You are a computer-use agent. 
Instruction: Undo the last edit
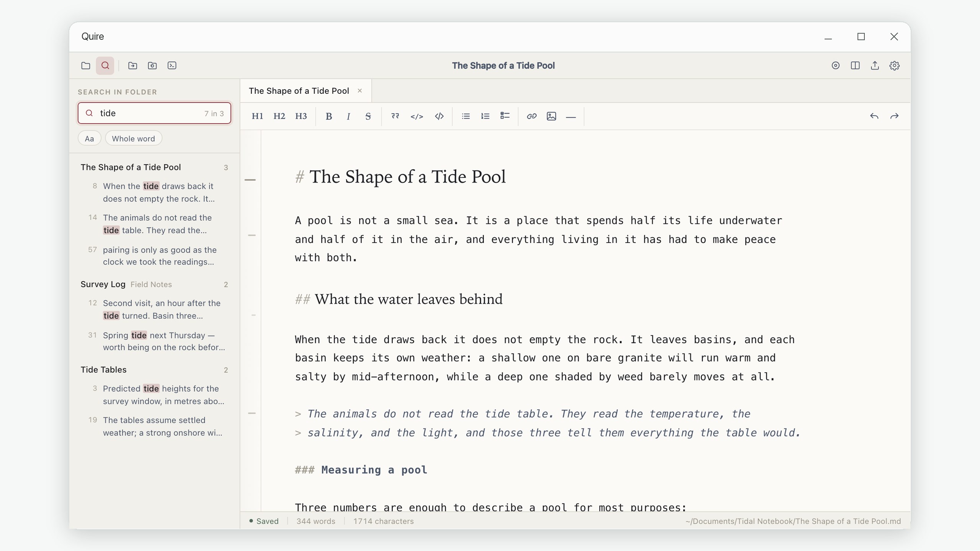[874, 116]
